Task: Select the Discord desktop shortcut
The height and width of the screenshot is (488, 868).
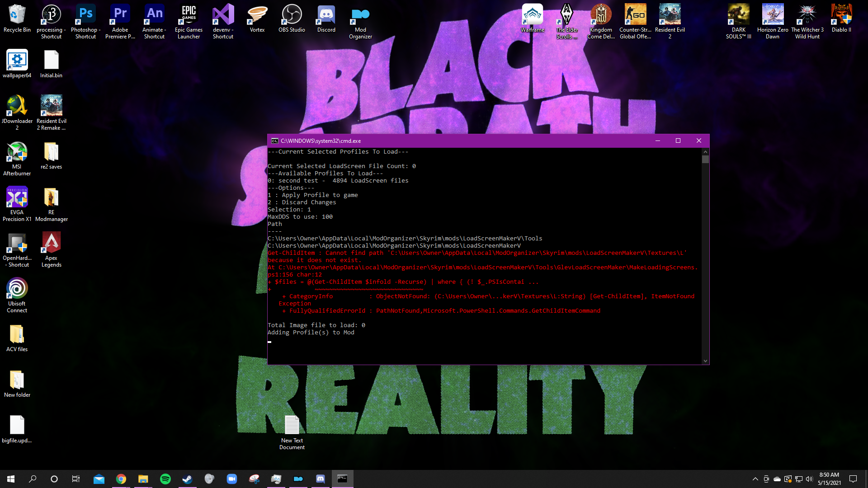Action: [x=326, y=19]
